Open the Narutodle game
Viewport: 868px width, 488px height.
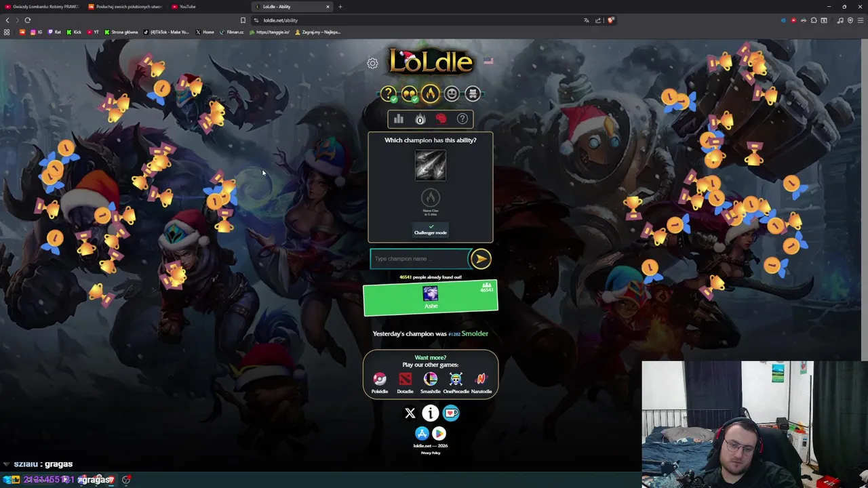pyautogui.click(x=481, y=382)
